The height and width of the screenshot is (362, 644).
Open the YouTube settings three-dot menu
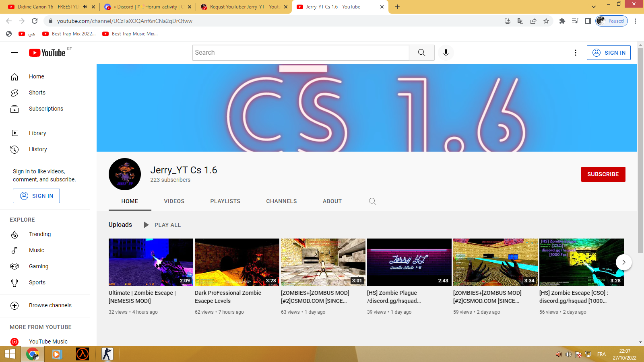575,53
